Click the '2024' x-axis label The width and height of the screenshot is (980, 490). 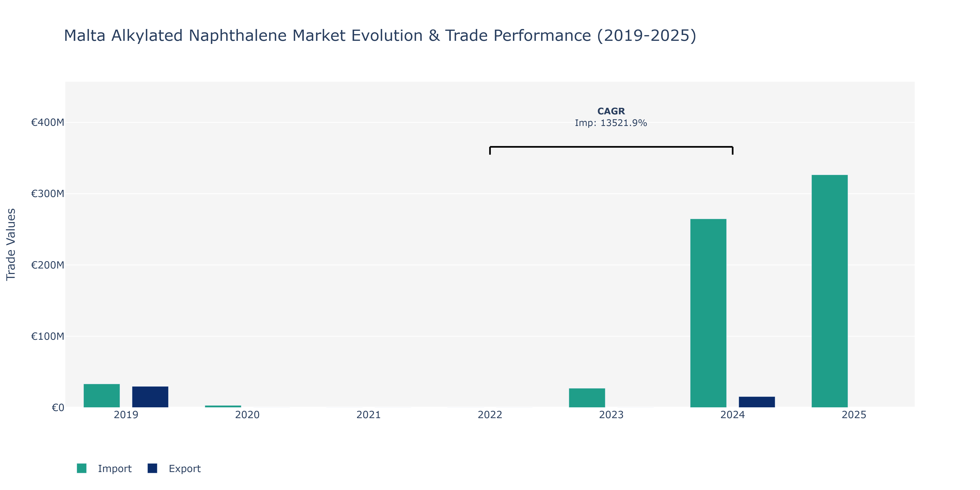click(x=733, y=415)
